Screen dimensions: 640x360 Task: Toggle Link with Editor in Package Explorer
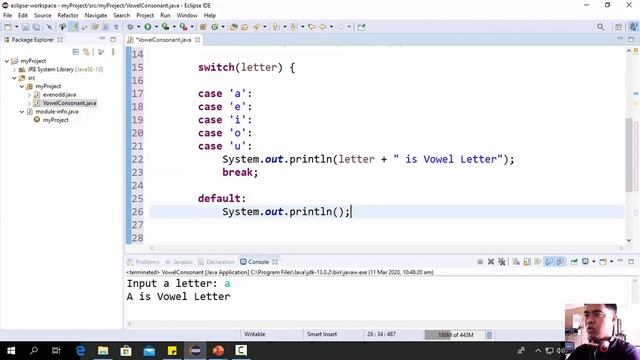click(x=86, y=52)
